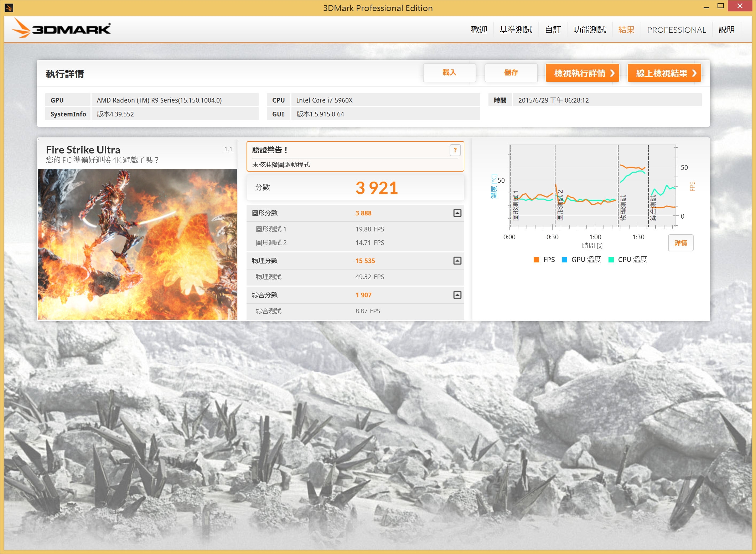The width and height of the screenshot is (756, 554).
Task: Click the Fire Strike Ultra title
Action: pyautogui.click(x=83, y=150)
